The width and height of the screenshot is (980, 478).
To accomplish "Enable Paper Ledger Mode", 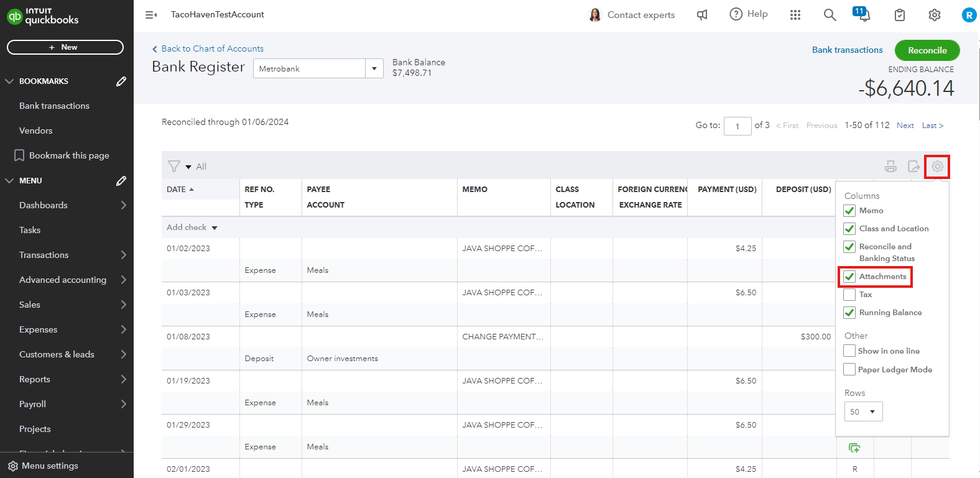I will [x=849, y=370].
